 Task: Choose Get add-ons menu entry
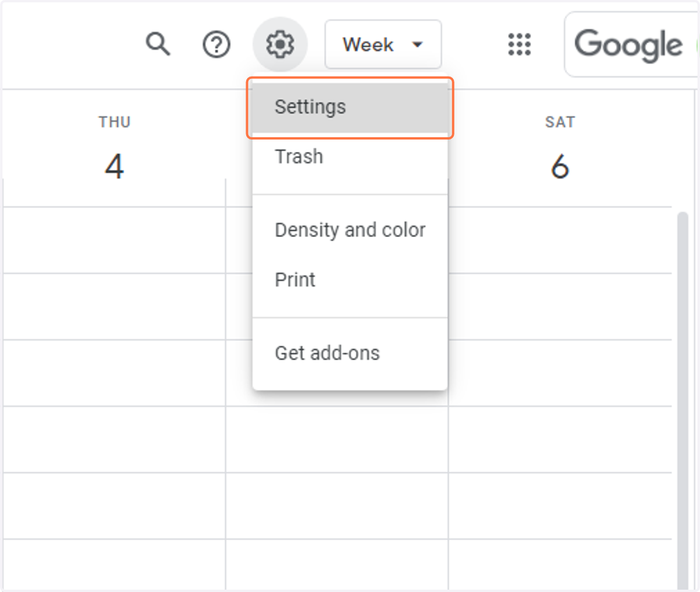click(x=350, y=353)
